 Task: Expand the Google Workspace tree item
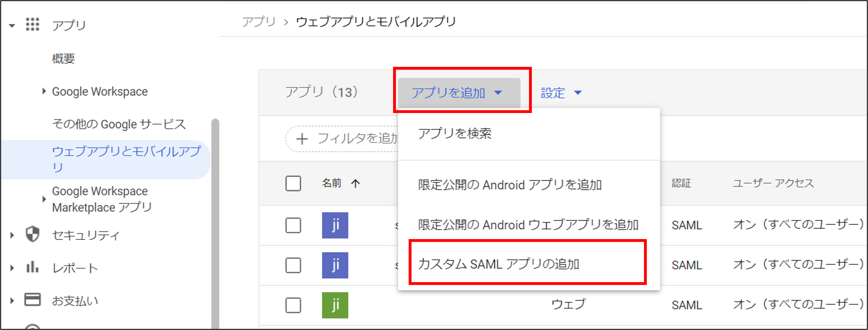[x=44, y=91]
